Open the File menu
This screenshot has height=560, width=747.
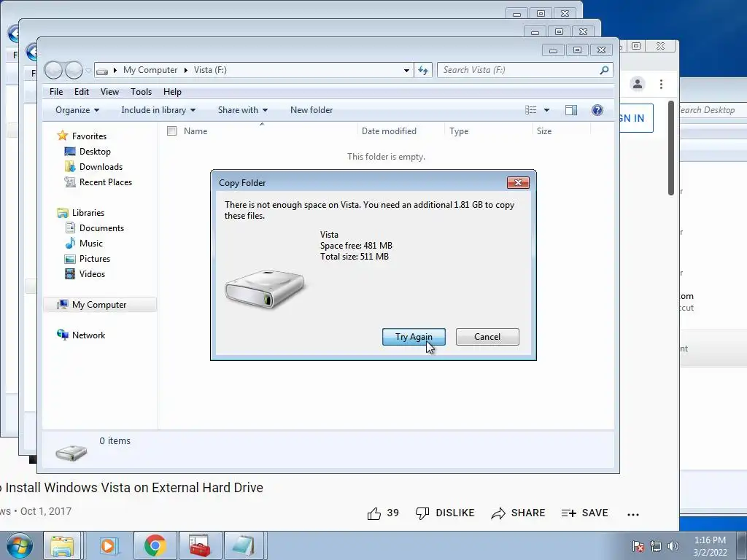click(x=56, y=91)
